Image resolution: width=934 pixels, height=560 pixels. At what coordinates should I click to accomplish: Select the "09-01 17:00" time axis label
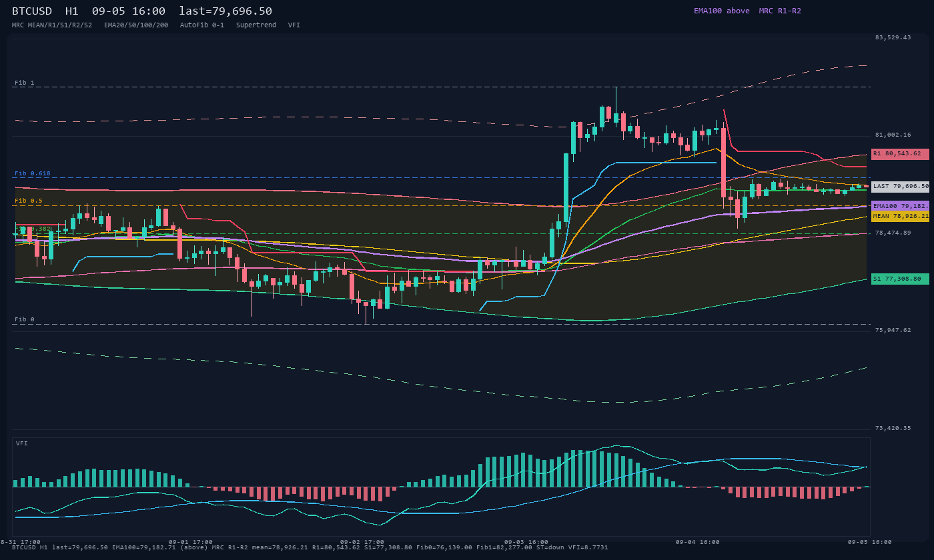click(191, 542)
